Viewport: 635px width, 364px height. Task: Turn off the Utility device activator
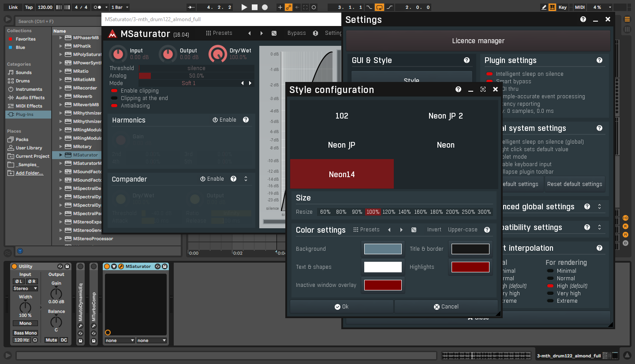[14, 267]
